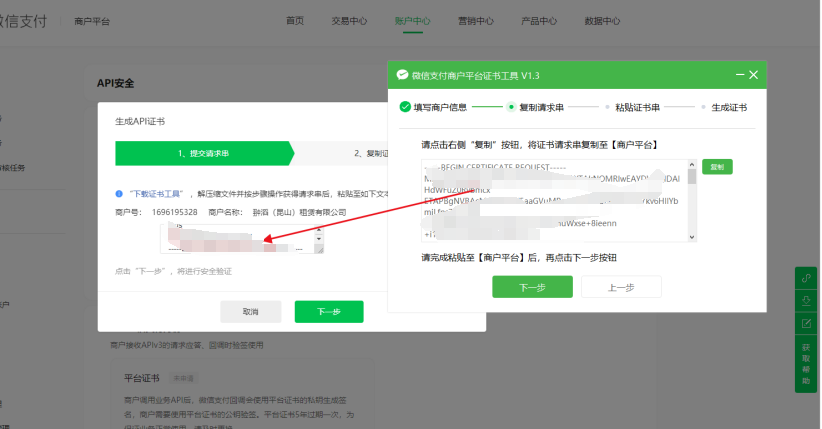Open the 交易中心 nav tab

(x=349, y=21)
